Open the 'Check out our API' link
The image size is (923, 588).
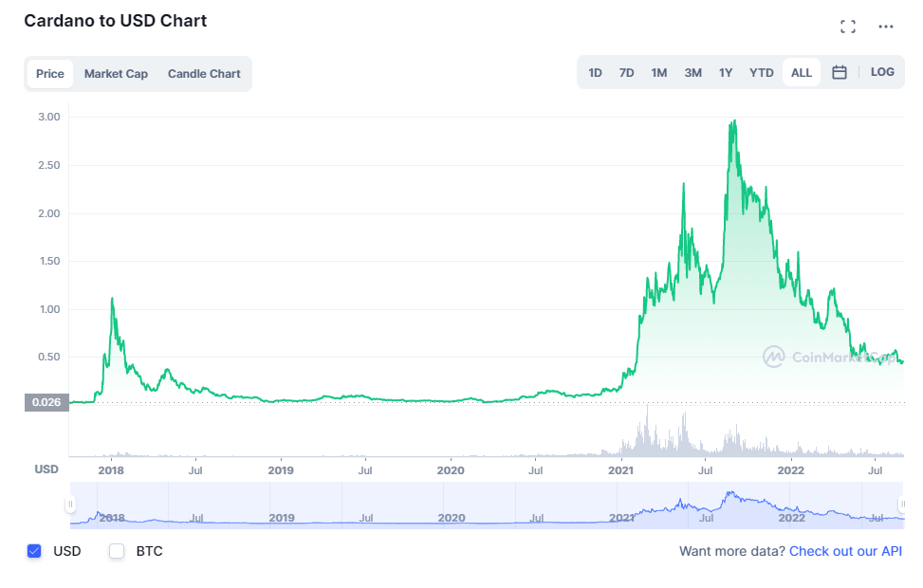coord(845,551)
